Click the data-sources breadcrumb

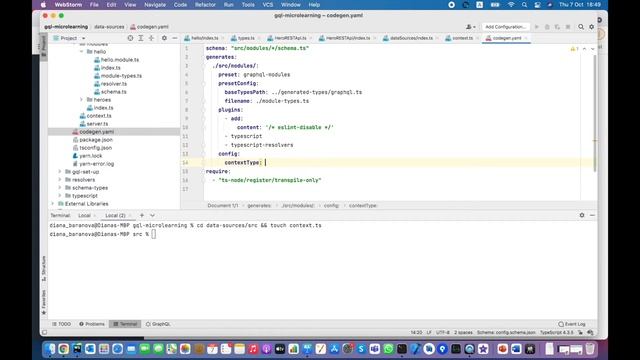[109, 27]
